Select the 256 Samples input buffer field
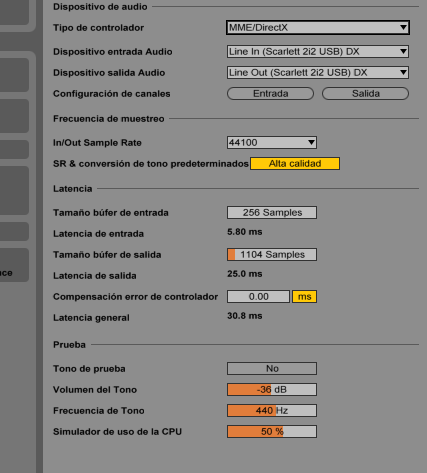The image size is (427, 473). [x=272, y=213]
